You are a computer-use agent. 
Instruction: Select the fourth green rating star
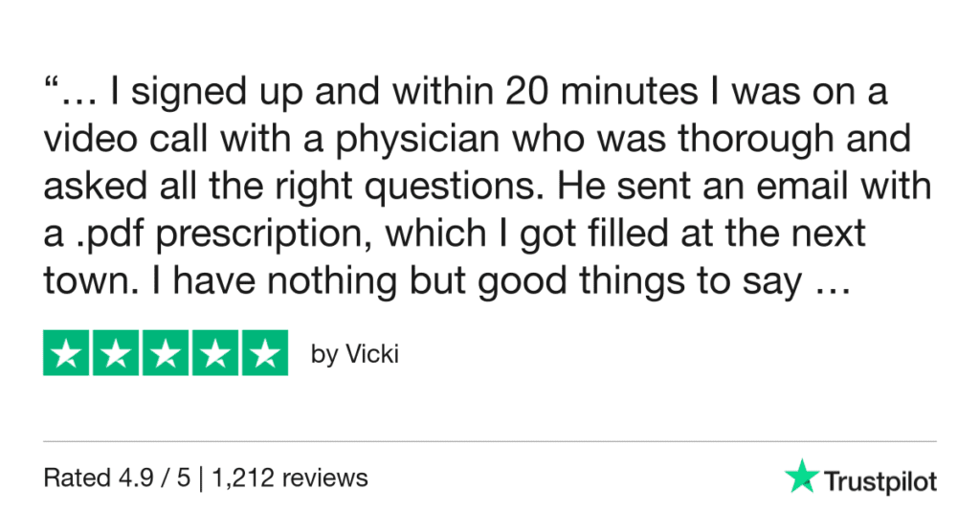(215, 354)
